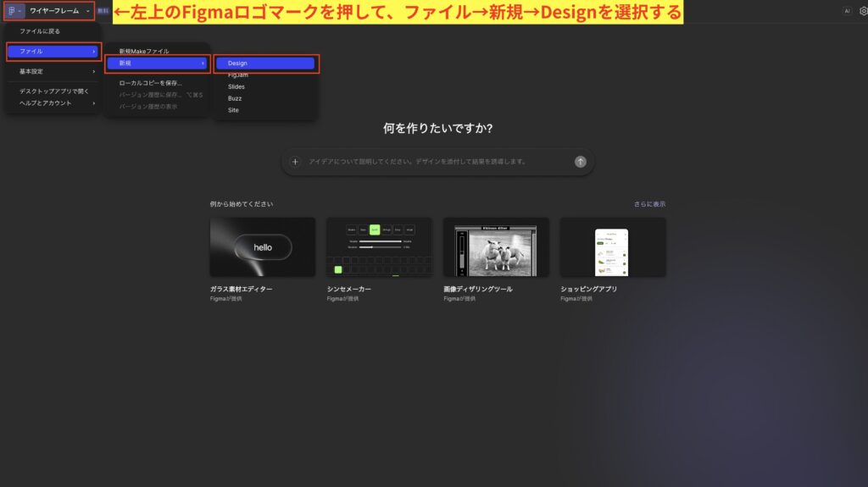Expand the ファイル submenu

click(x=53, y=52)
